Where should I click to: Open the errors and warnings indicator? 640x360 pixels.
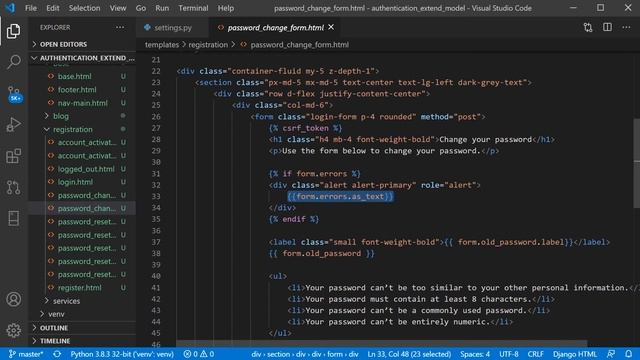pos(199,354)
